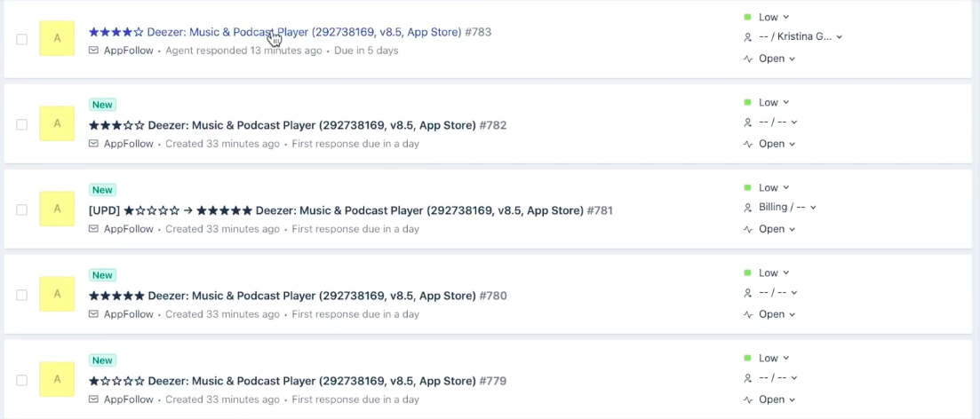Open the Open status dropdown on ticket #780
The image size is (980, 419).
(x=777, y=314)
